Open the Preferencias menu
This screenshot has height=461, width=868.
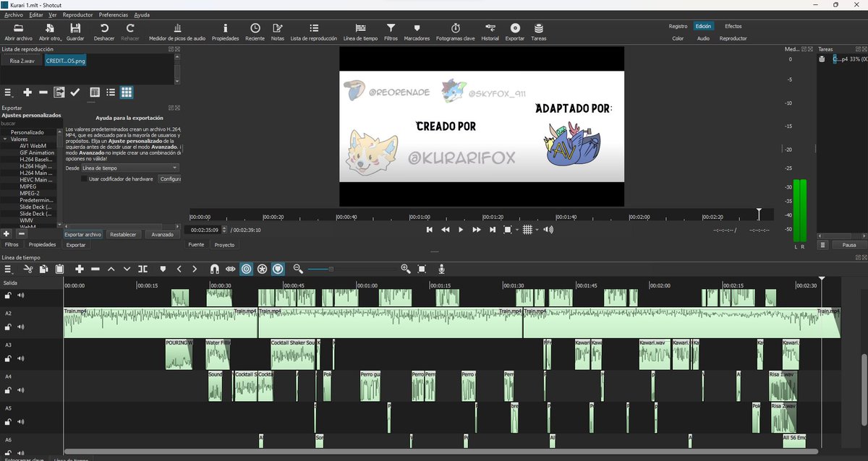[x=114, y=14]
